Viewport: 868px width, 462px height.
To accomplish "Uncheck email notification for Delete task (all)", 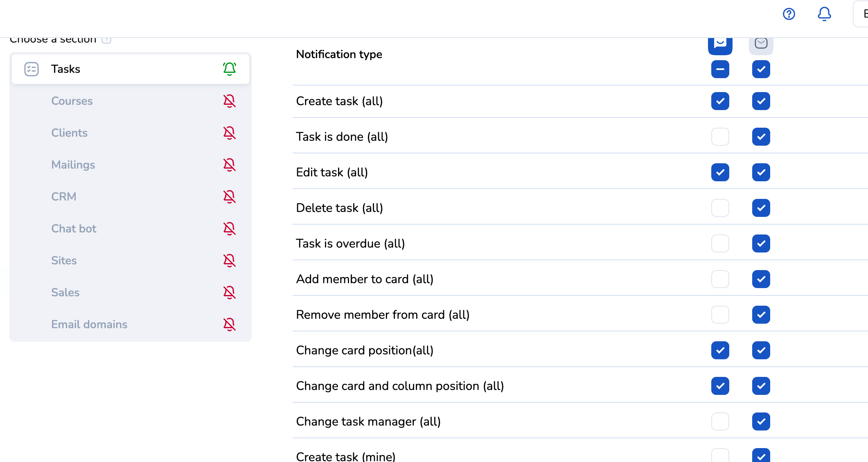I will click(761, 208).
